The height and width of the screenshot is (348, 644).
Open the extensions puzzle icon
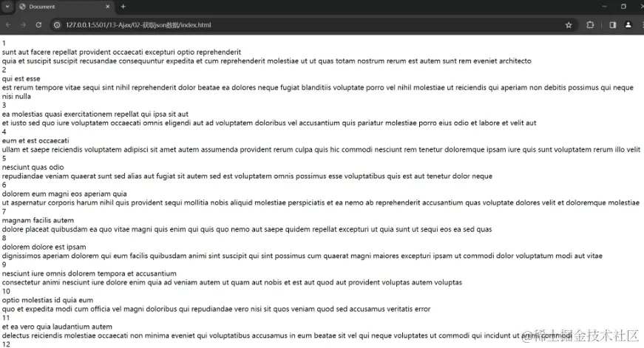point(590,25)
